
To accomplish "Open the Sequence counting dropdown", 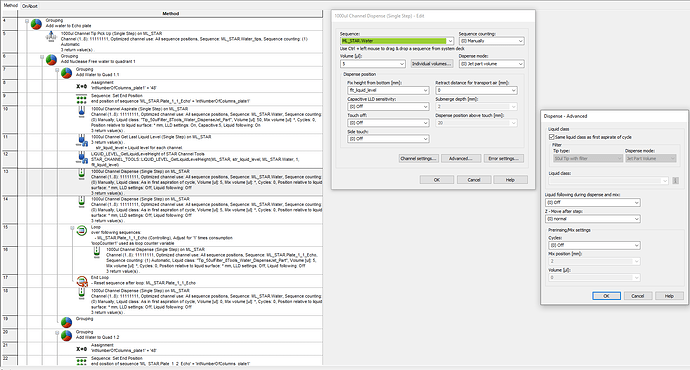I will coord(521,41).
